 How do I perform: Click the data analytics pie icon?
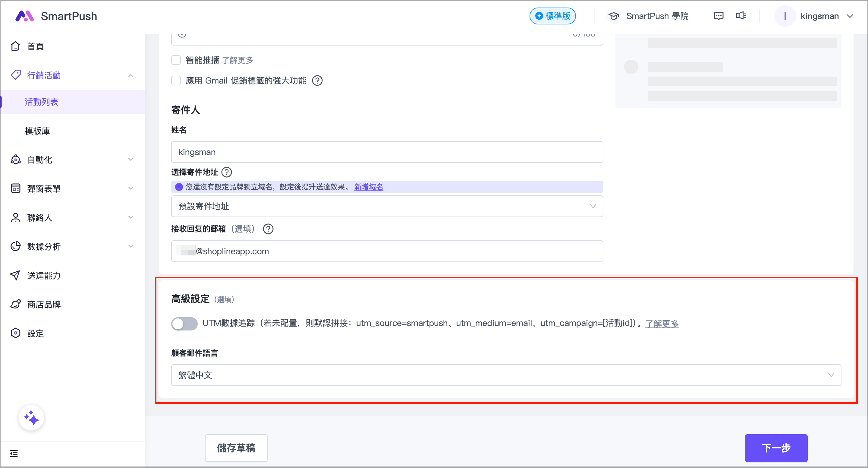tap(15, 246)
